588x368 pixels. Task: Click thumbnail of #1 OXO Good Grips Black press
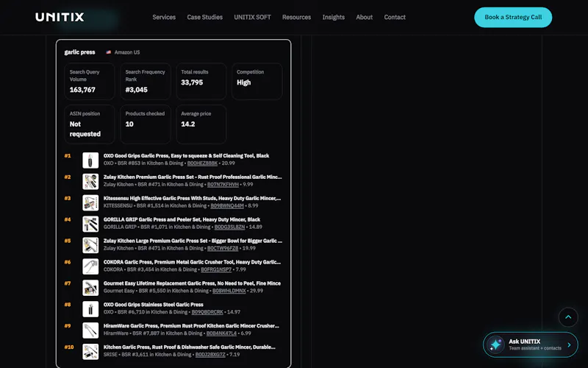click(90, 160)
